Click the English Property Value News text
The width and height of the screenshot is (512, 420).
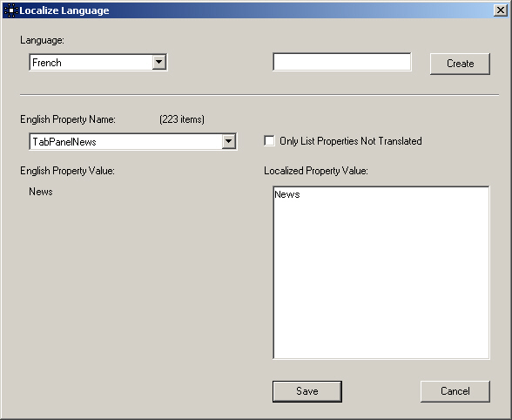pyautogui.click(x=41, y=192)
